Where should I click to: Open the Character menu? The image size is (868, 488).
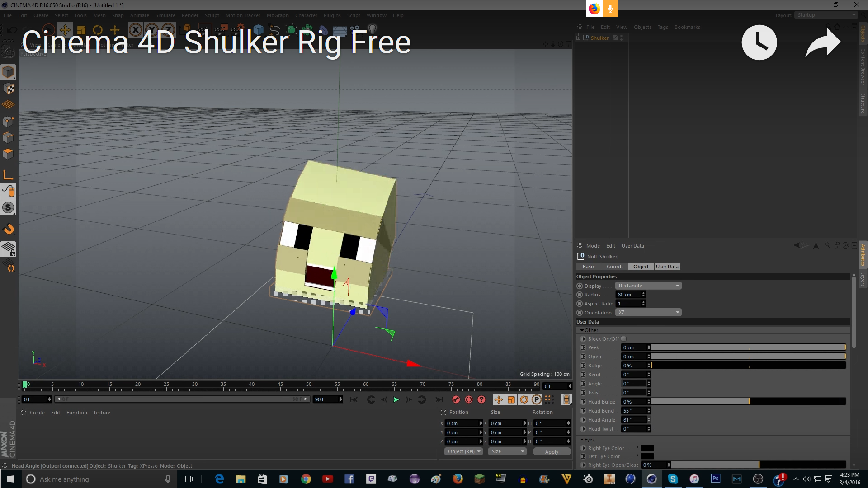(x=306, y=15)
